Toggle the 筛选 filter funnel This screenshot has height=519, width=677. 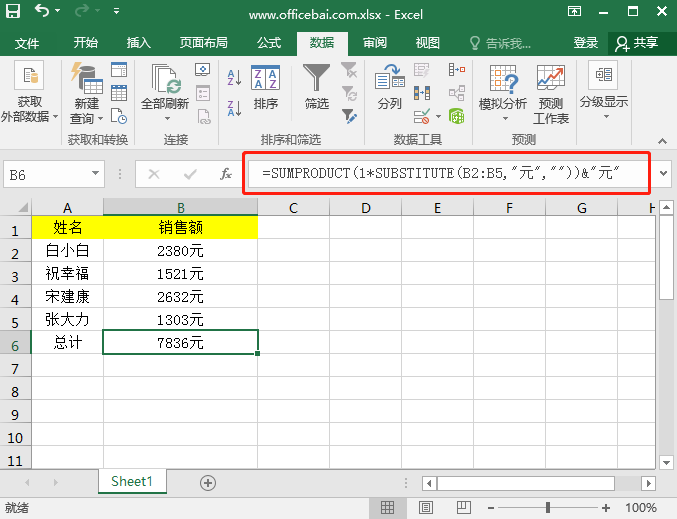click(316, 86)
